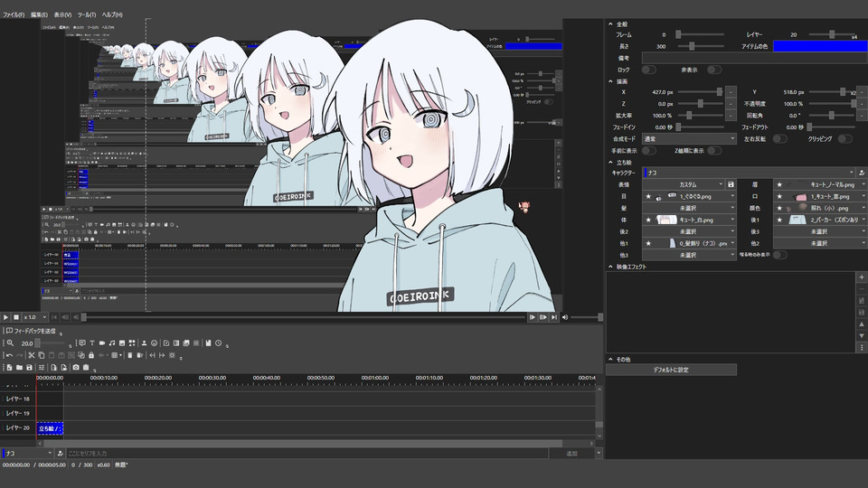This screenshot has width=868, height=488.
Task: Add a text item with the T icon
Action: point(92,343)
